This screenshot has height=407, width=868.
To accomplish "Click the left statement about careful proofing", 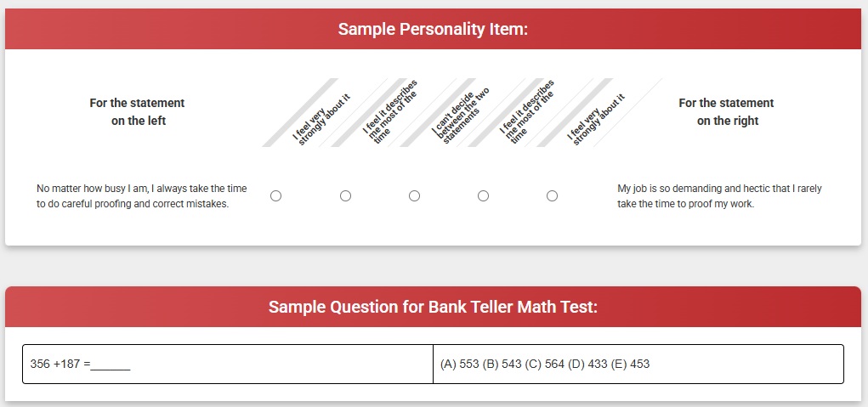I will point(142,195).
